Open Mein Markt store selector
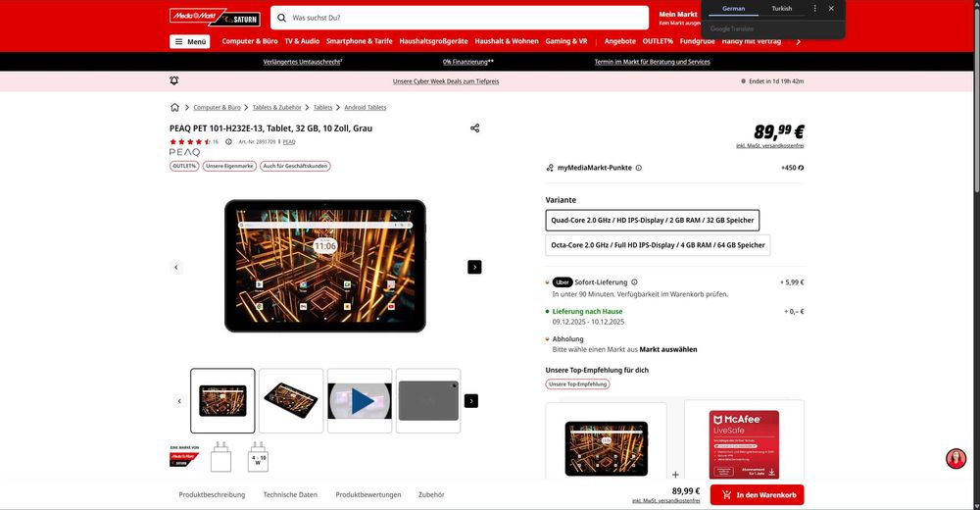980x510 pixels. [x=679, y=19]
